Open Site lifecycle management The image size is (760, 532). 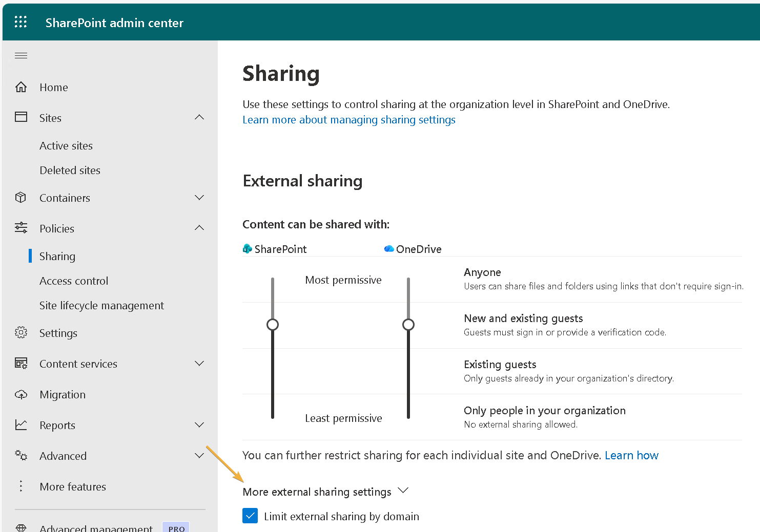[101, 306]
